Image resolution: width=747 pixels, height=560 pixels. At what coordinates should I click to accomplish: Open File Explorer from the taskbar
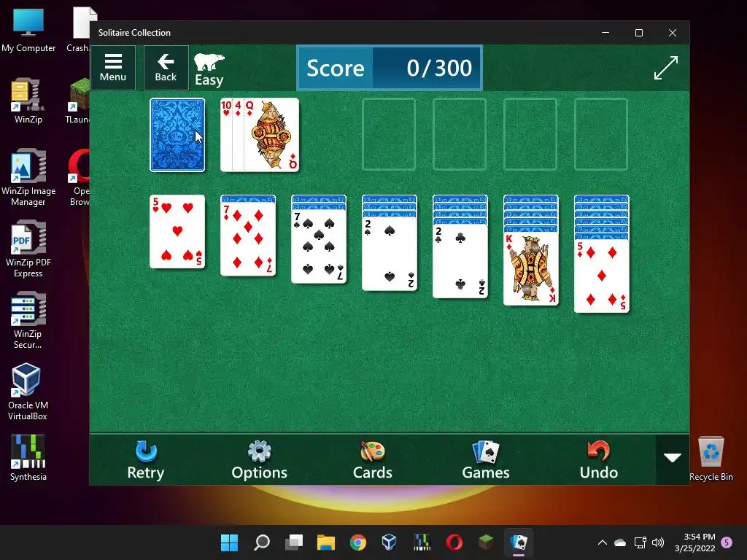pos(326,542)
